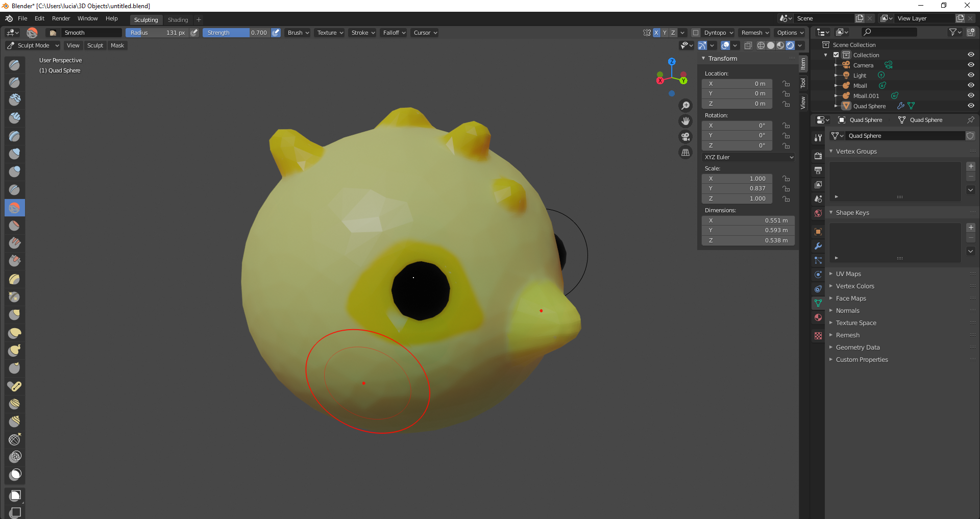Viewport: 980px width, 519px height.
Task: Add a new workspace tab
Action: click(x=199, y=20)
